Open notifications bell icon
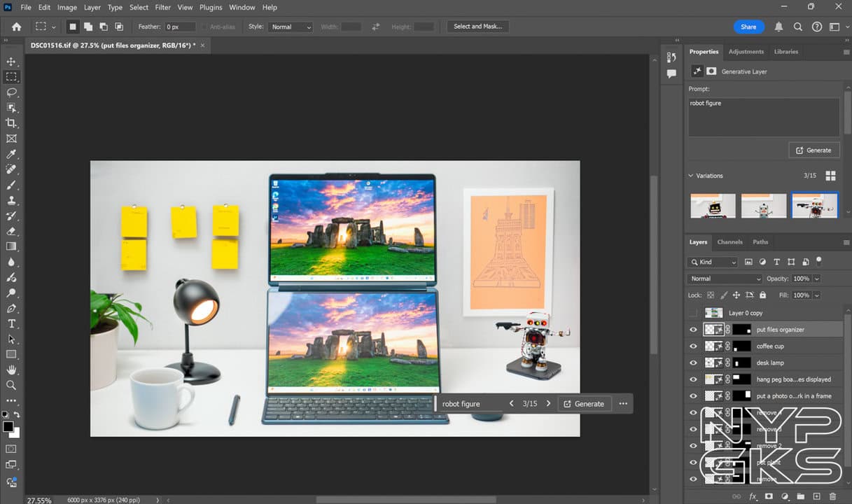Screen dimensions: 852x504 (x=778, y=27)
